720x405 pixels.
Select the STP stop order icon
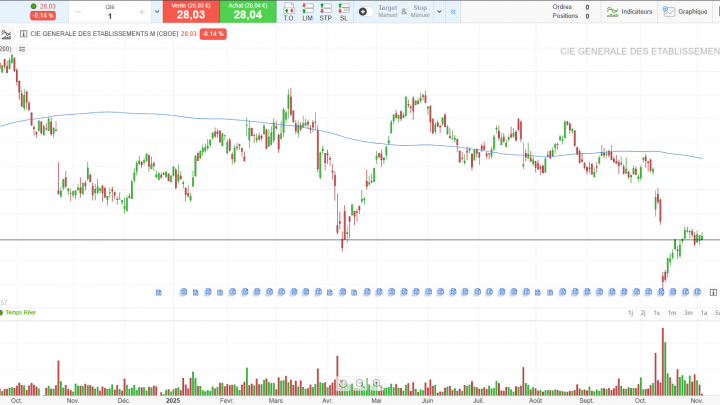(x=326, y=12)
